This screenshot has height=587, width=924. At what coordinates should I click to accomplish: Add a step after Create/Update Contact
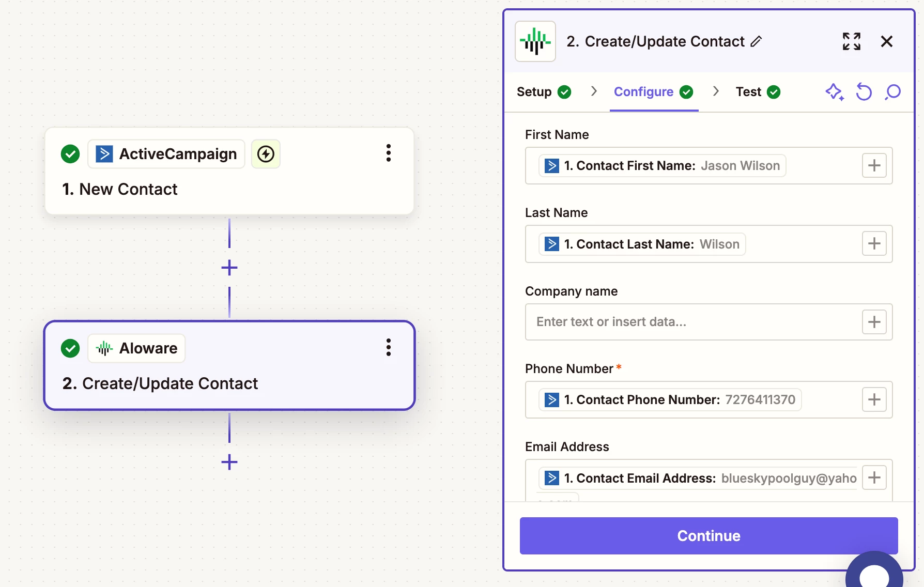pyautogui.click(x=229, y=462)
